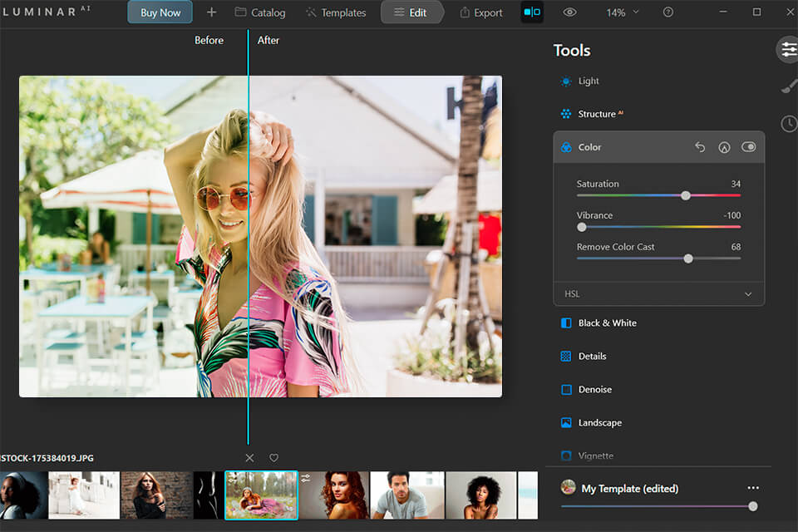This screenshot has height=532, width=798.
Task: Open the Catalog view
Action: (x=259, y=12)
